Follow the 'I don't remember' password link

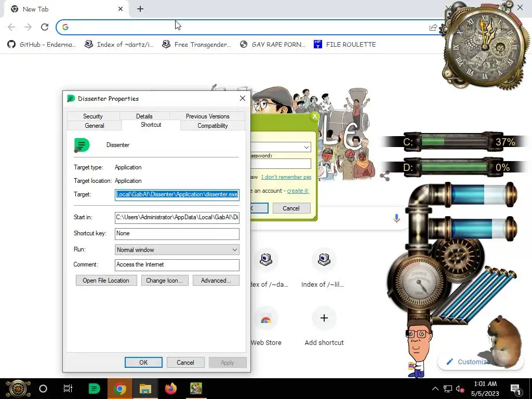(x=286, y=177)
